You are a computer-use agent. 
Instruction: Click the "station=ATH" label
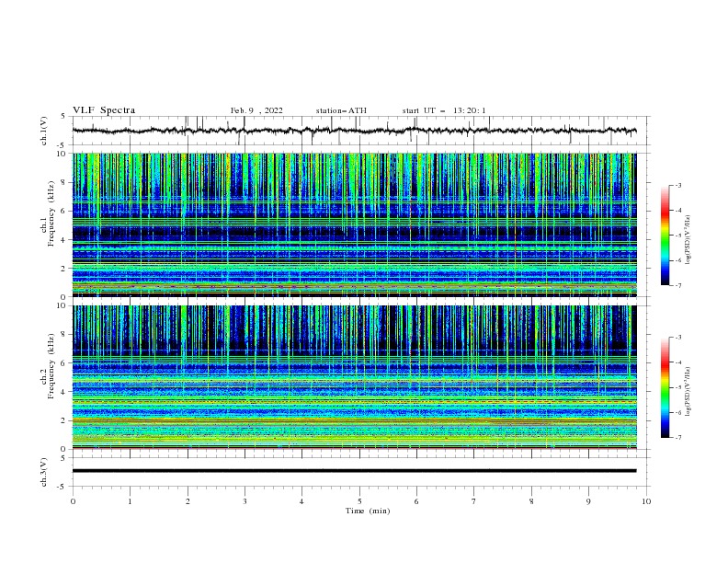tap(341, 110)
